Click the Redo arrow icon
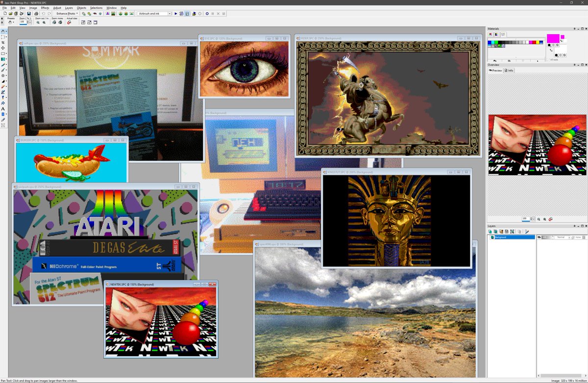 tap(49, 13)
